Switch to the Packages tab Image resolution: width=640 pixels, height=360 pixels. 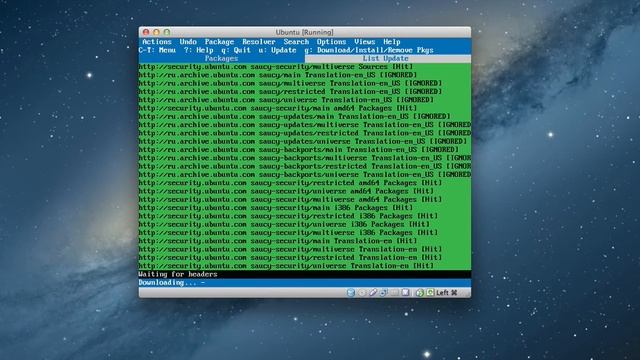[x=222, y=58]
